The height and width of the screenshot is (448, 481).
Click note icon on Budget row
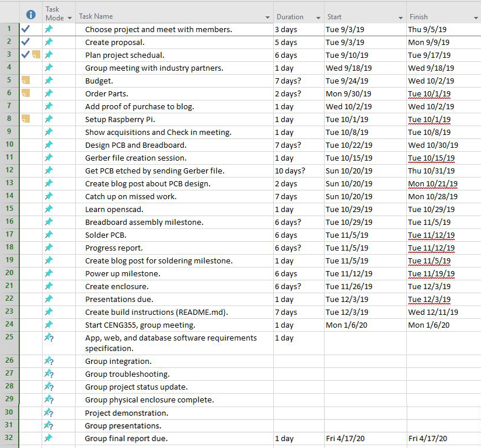click(x=26, y=81)
